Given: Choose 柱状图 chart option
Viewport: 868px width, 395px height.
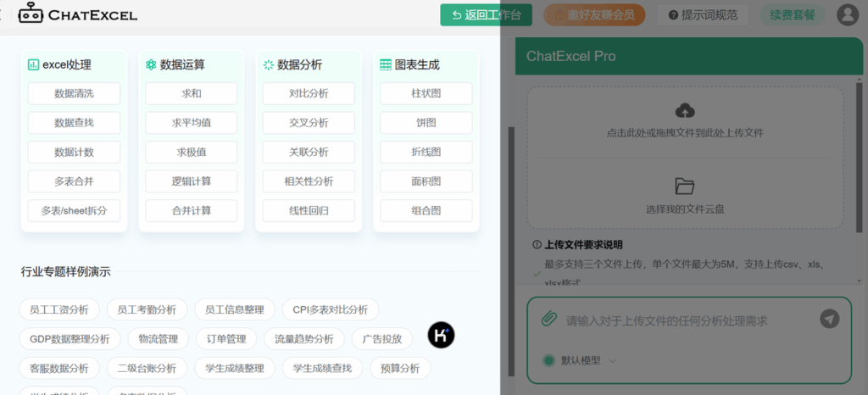Looking at the screenshot, I should tap(426, 93).
